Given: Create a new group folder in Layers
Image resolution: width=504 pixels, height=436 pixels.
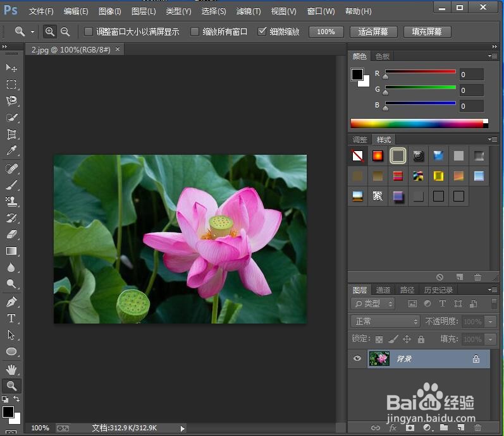Looking at the screenshot, I should point(444,428).
